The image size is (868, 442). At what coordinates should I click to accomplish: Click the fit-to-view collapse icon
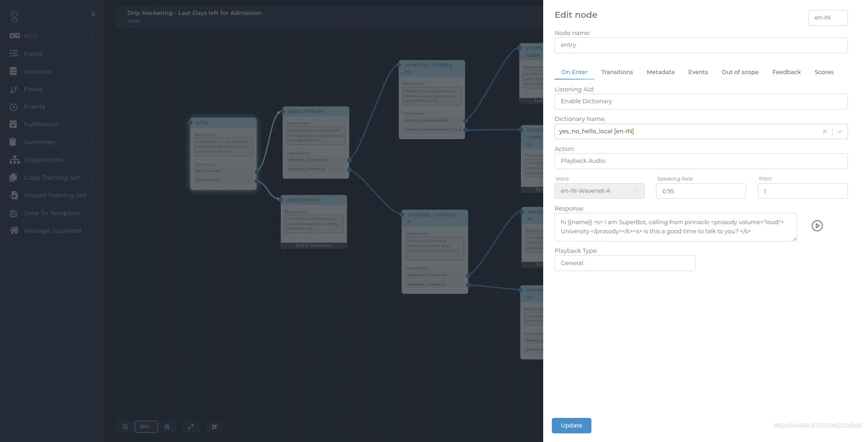[214, 427]
